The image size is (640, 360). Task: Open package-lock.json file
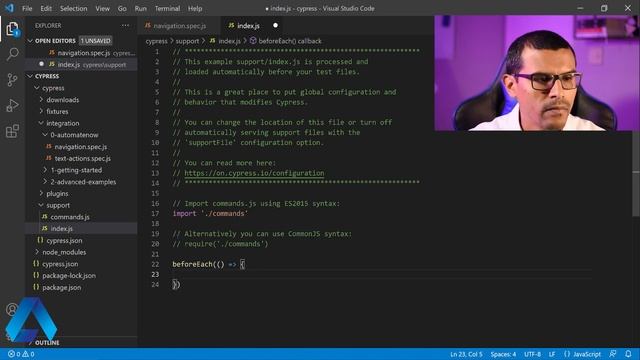point(69,276)
